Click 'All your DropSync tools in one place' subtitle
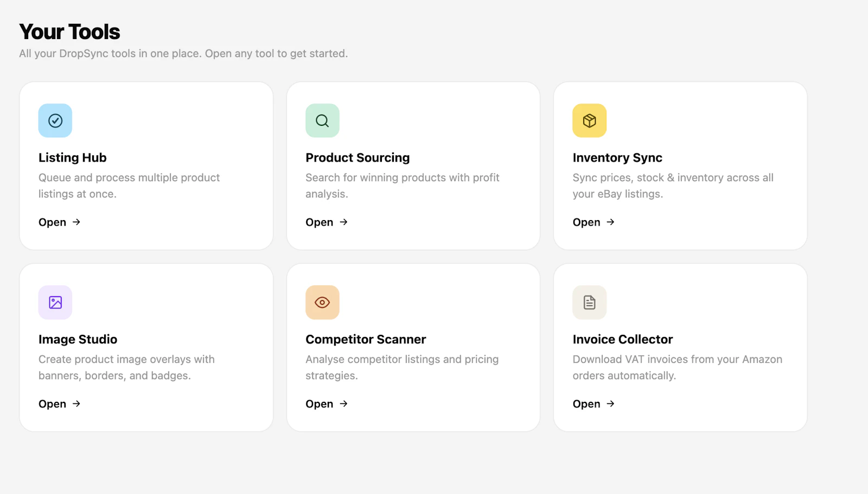The image size is (868, 494). (183, 54)
